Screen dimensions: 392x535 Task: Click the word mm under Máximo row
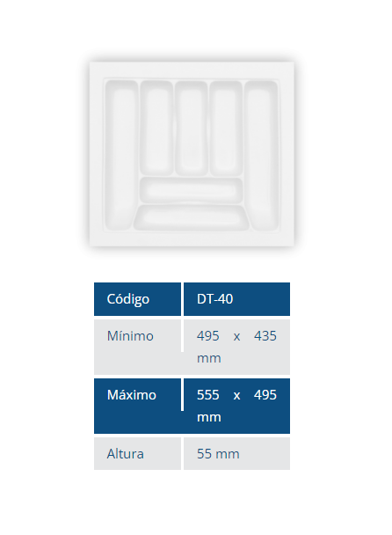point(209,417)
